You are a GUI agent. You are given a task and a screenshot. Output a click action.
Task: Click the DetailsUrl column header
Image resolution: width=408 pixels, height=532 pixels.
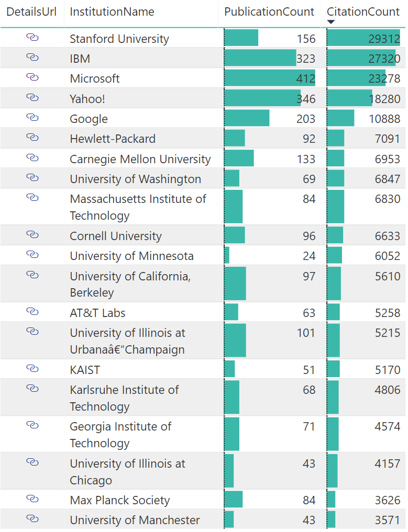click(31, 12)
